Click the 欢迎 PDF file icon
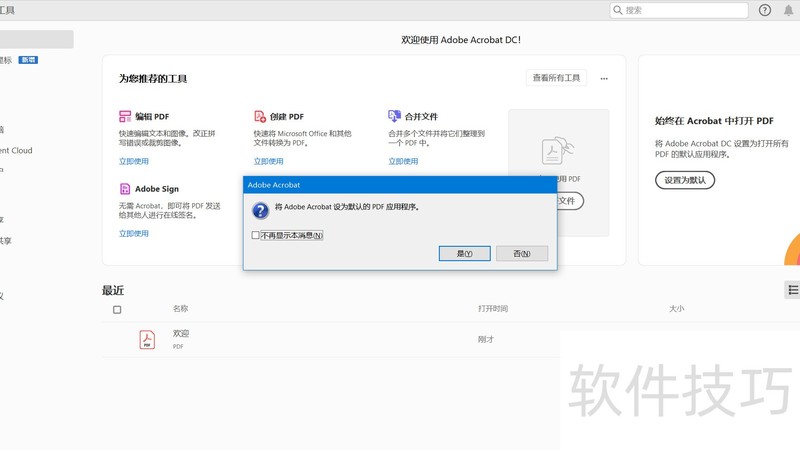 point(147,339)
